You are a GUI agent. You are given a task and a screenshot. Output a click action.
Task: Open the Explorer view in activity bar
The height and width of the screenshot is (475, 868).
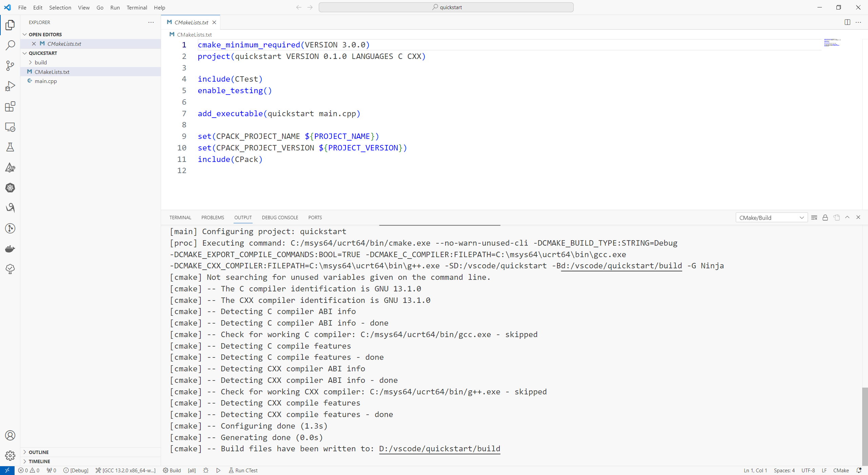click(x=10, y=25)
